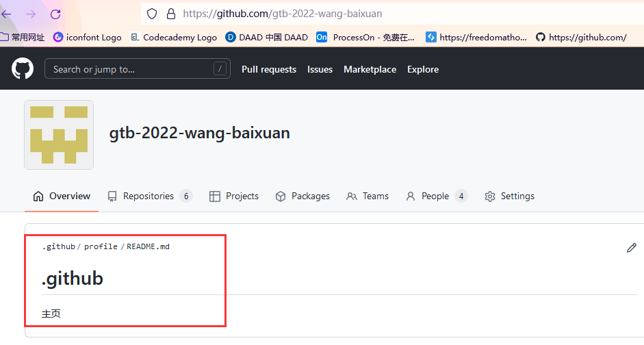Viewport: 644px width, 345px height.
Task: Click the shield tracking protection icon
Action: click(x=152, y=14)
